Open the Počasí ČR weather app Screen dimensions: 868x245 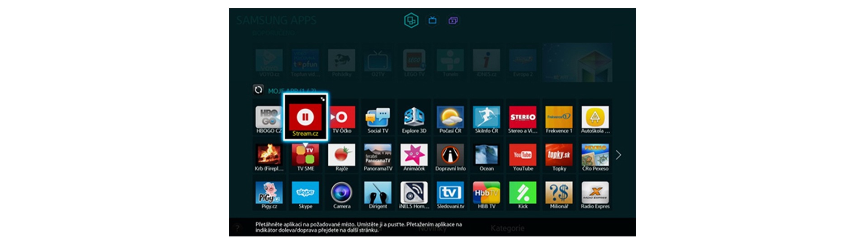coord(450,120)
